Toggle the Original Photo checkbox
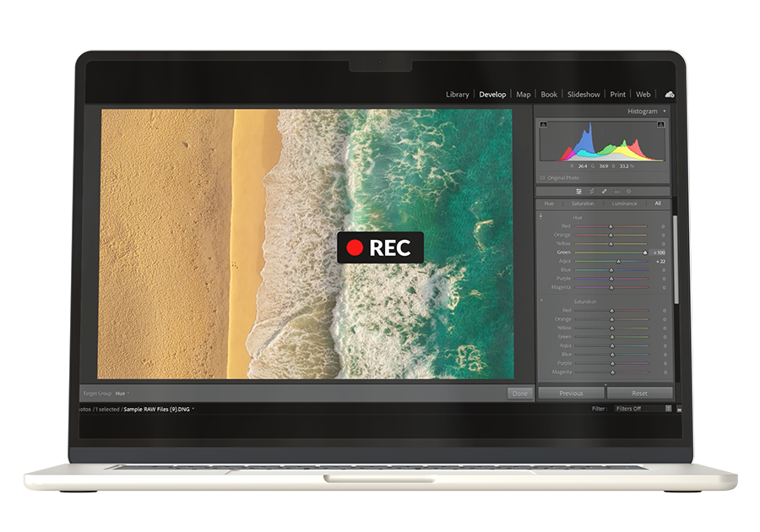This screenshot has height=532, width=760. [542, 178]
